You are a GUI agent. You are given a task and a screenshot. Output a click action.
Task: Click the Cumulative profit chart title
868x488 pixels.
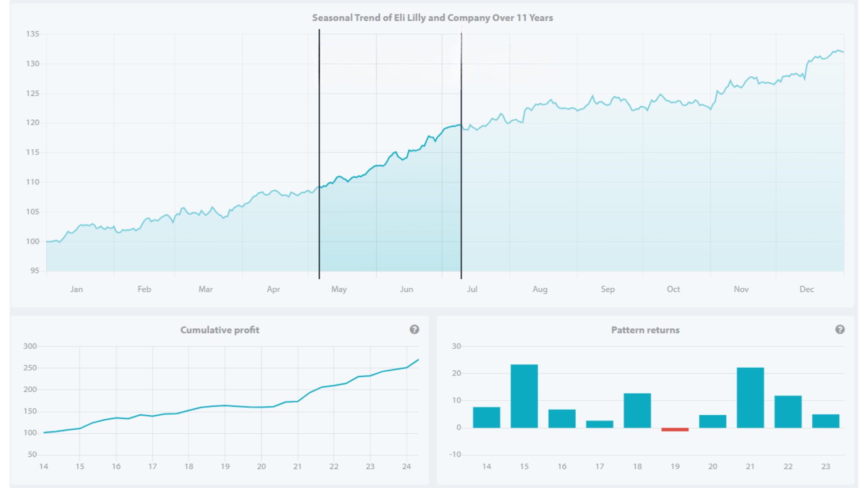click(x=220, y=330)
